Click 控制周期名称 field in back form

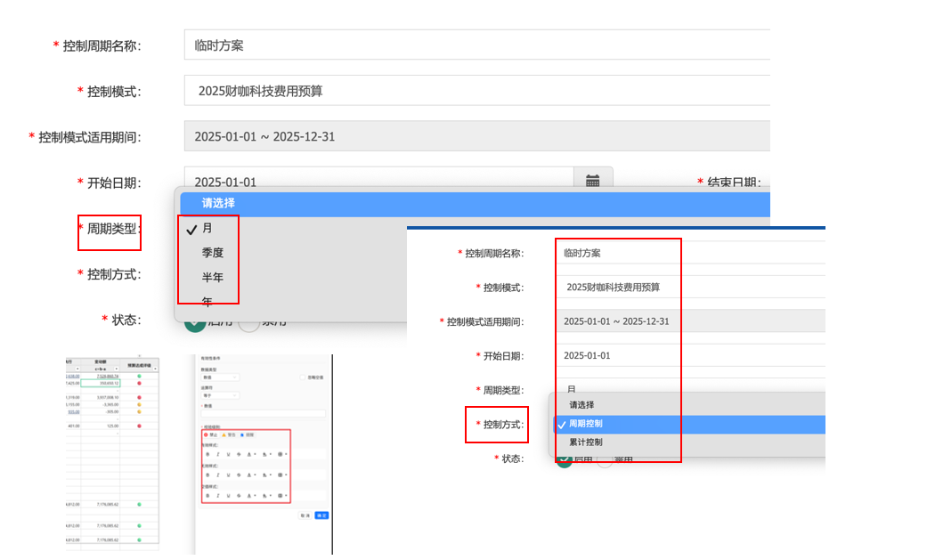(x=477, y=45)
